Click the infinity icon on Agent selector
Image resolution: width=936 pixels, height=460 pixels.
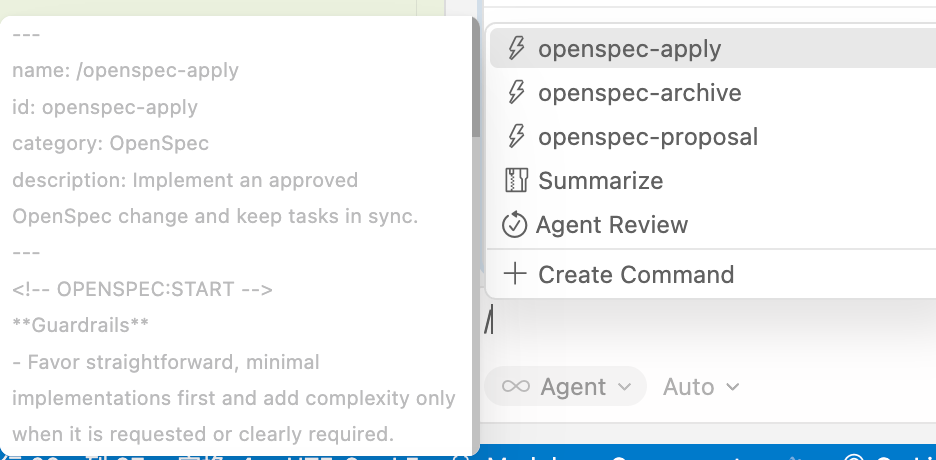pyautogui.click(x=516, y=387)
